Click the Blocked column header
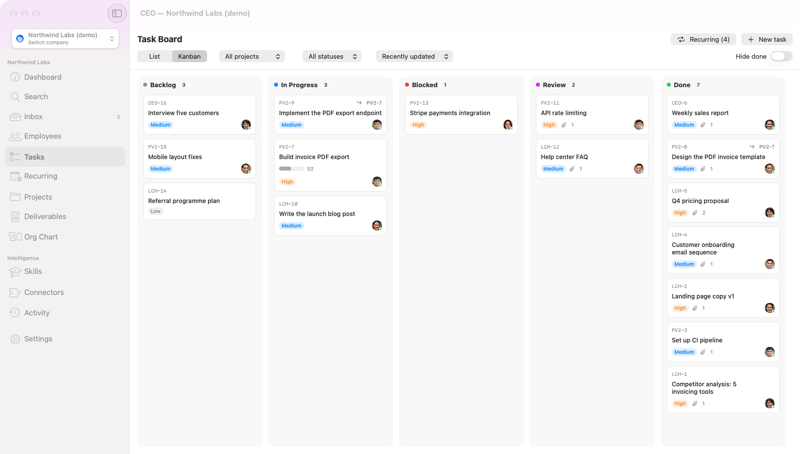This screenshot has height=454, width=800. tap(426, 85)
